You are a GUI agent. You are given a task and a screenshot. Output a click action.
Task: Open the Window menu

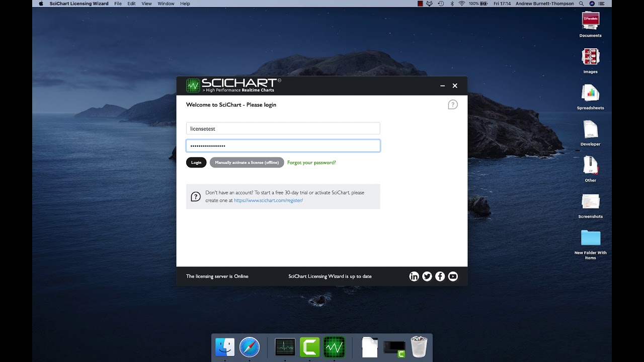[x=166, y=4]
